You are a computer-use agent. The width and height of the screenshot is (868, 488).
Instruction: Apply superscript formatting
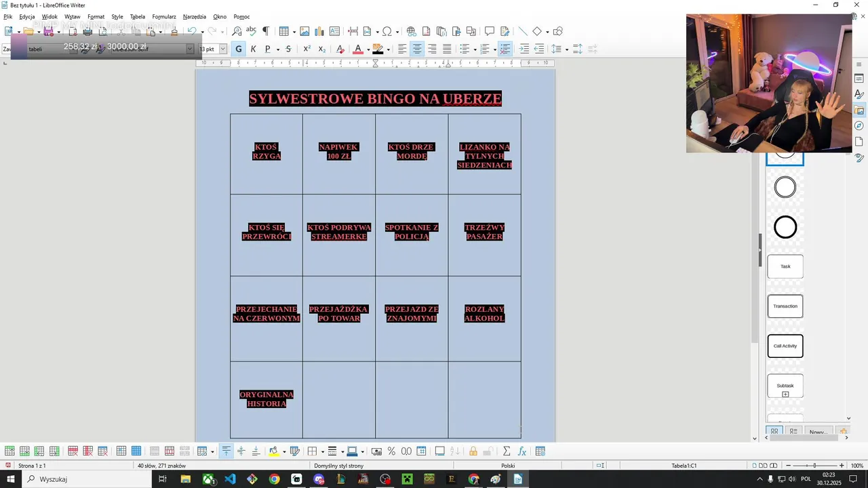point(307,49)
